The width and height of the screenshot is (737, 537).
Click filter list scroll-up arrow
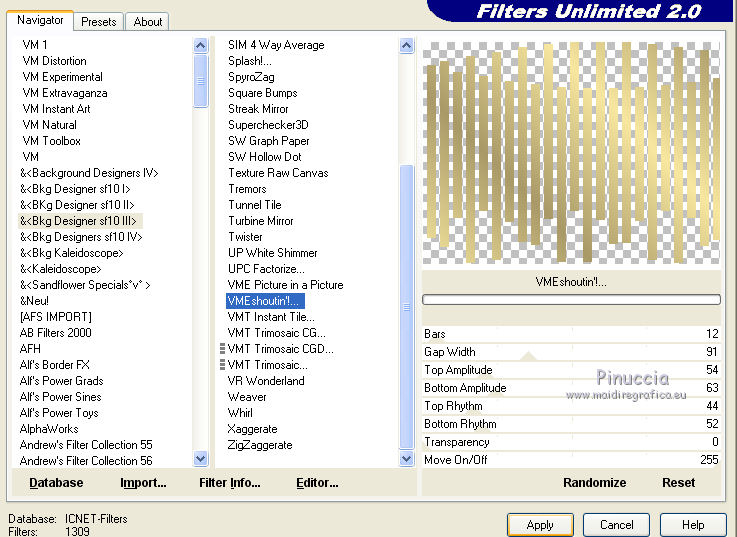pos(407,46)
